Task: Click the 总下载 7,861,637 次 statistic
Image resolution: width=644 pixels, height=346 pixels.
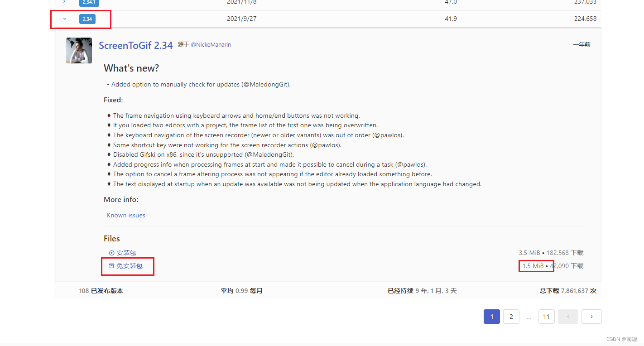Action: coord(568,291)
